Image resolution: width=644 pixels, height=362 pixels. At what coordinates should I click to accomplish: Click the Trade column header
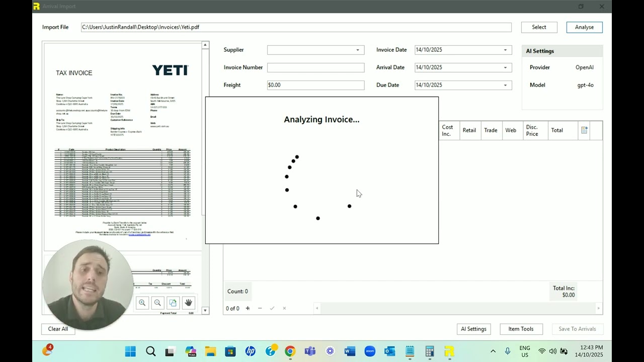click(491, 130)
